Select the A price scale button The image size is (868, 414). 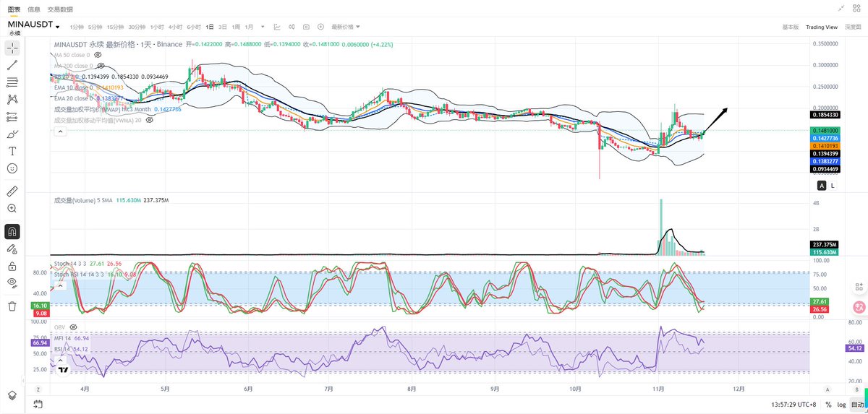tap(822, 185)
